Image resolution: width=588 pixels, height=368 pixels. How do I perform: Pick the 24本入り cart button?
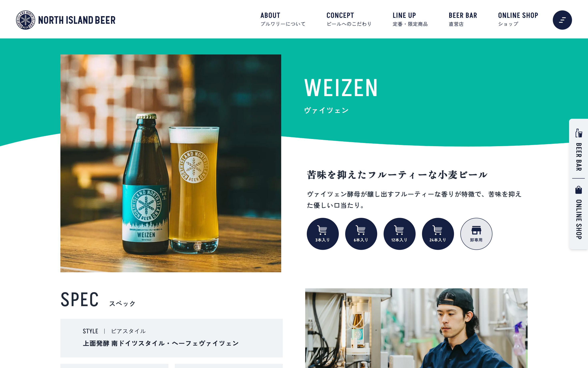(x=438, y=234)
